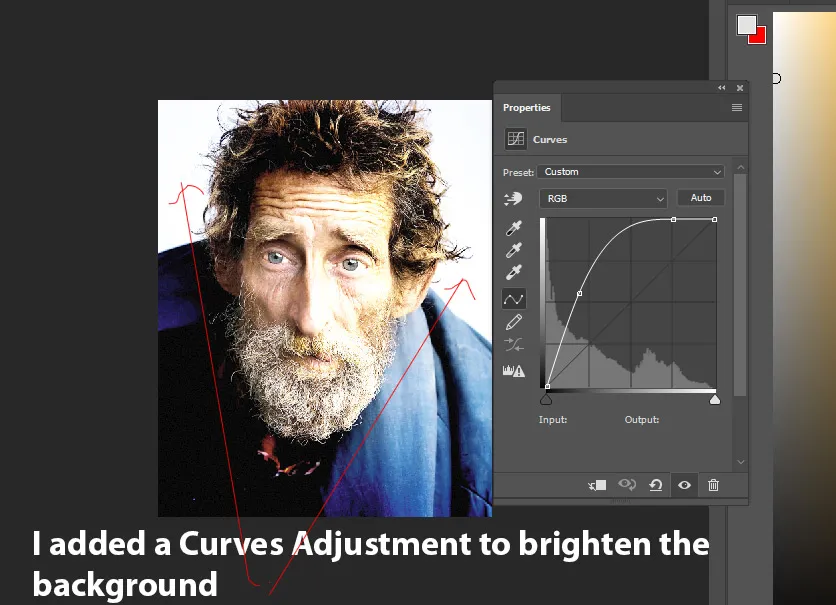Click the smooth curve values icon

pos(513,345)
